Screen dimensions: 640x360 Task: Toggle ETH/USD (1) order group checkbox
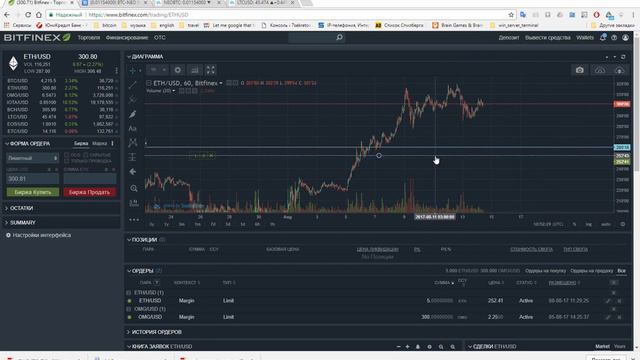coord(129,293)
